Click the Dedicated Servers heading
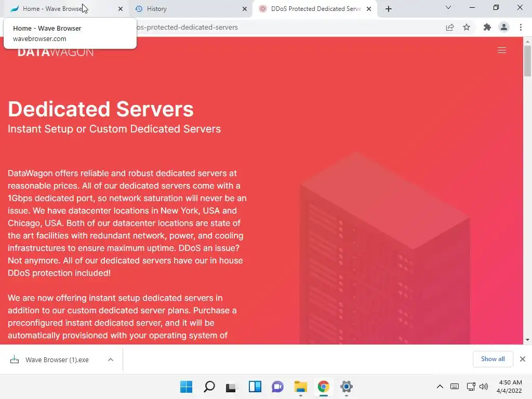The image size is (532, 399). pyautogui.click(x=101, y=109)
